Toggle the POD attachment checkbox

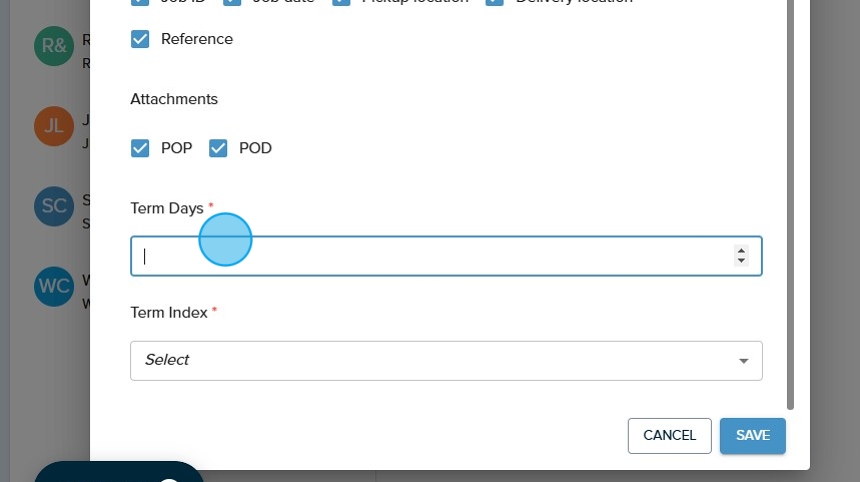218,148
